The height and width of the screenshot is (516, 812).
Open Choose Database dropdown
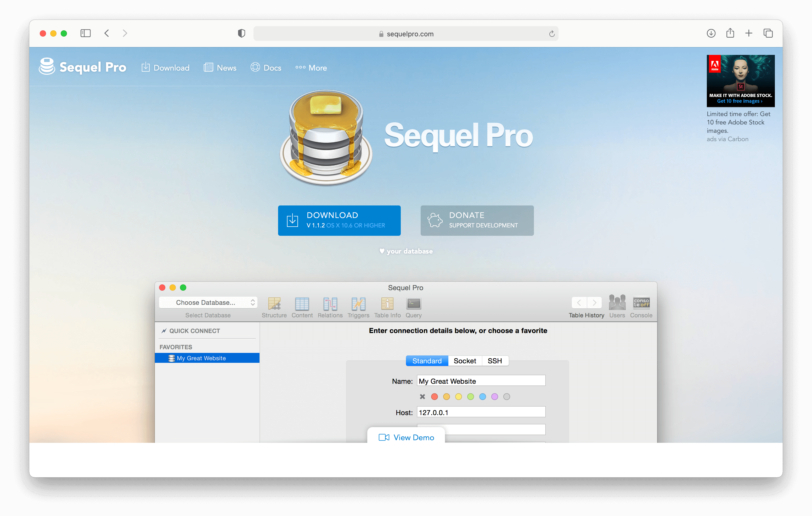click(208, 302)
